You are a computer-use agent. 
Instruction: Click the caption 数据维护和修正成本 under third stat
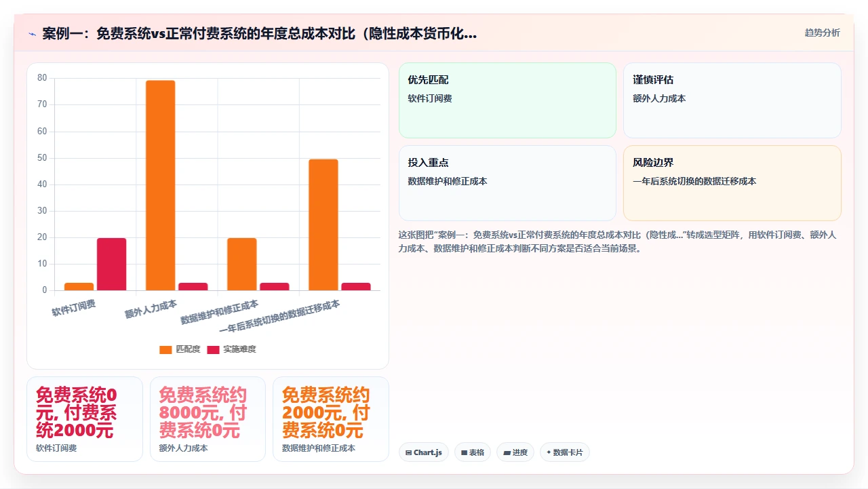[319, 448]
